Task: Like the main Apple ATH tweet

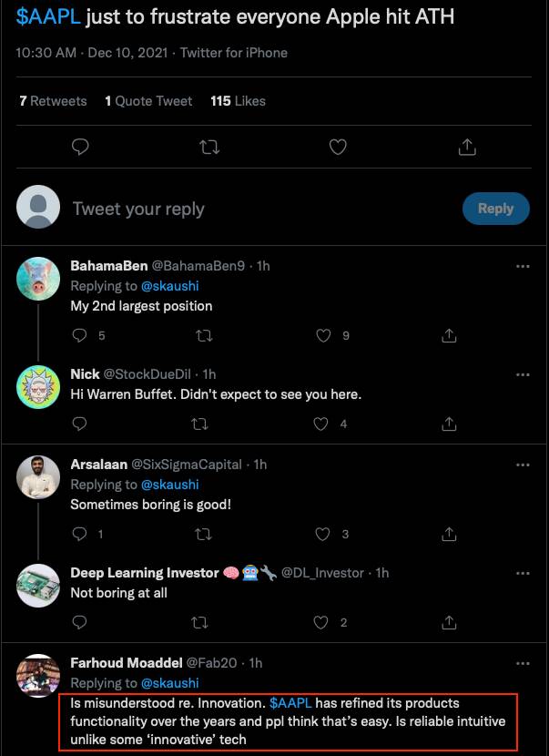Action: point(338,147)
